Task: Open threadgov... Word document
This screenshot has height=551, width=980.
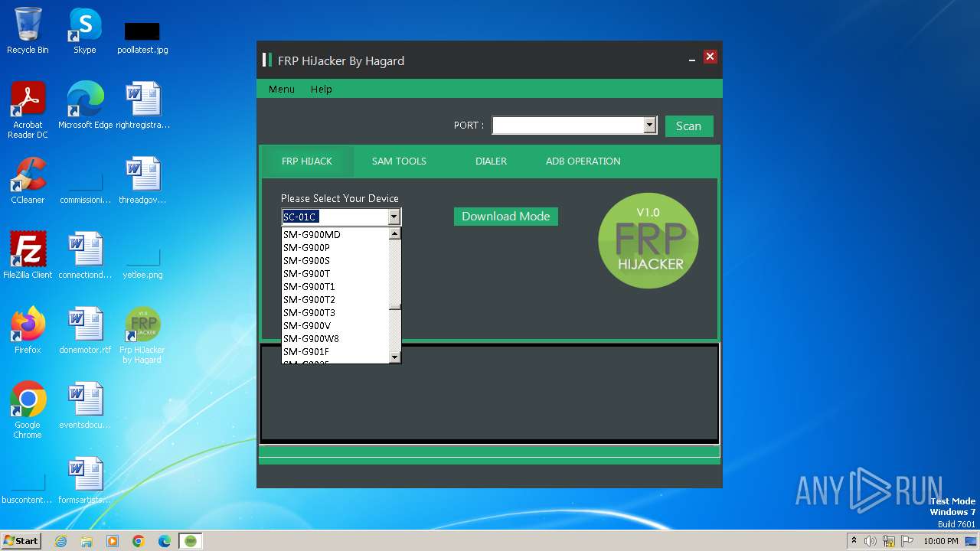Action: click(x=142, y=181)
